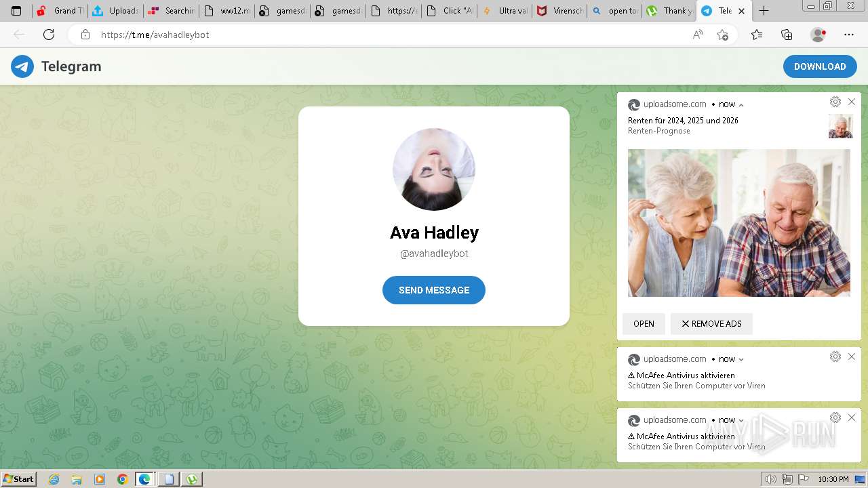
Task: Click REMOVE ADS on the notification
Action: tap(711, 324)
